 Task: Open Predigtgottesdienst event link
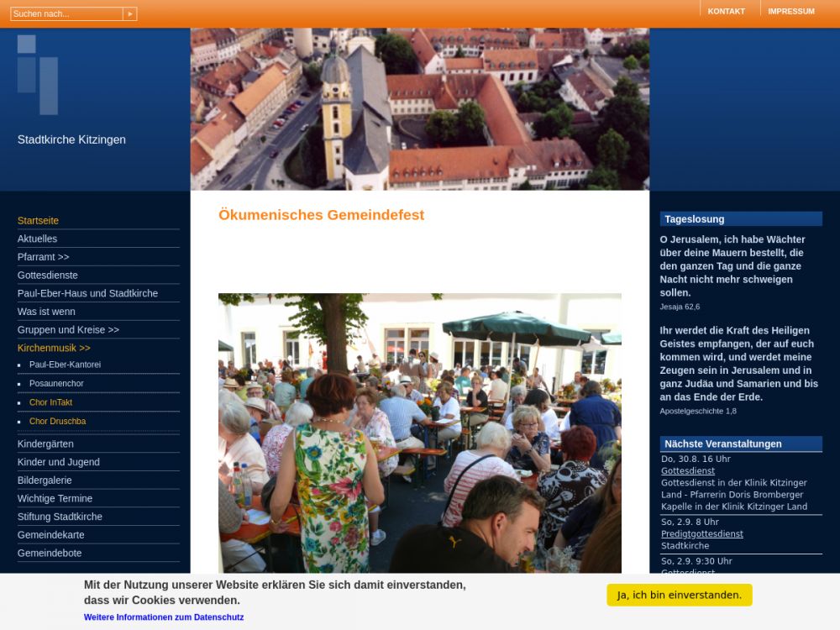click(x=701, y=534)
